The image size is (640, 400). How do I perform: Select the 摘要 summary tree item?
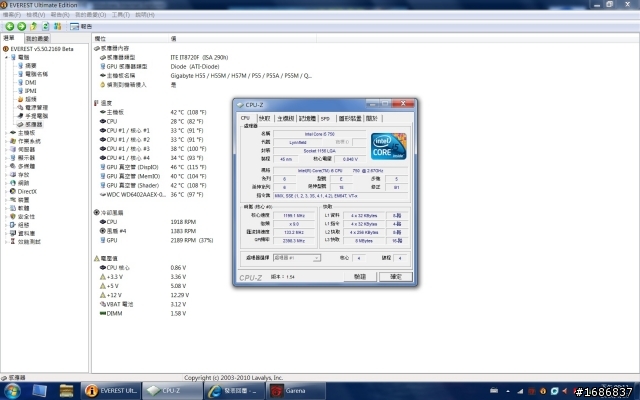click(27, 66)
